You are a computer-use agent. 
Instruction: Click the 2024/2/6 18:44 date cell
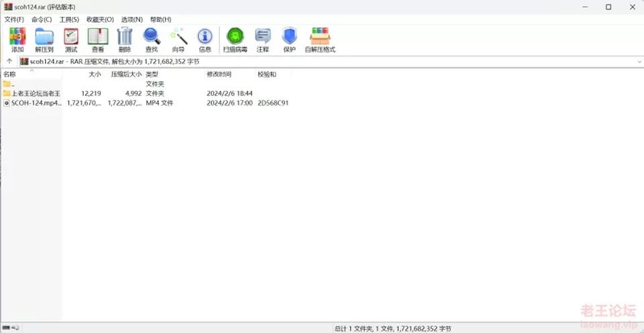(229, 93)
